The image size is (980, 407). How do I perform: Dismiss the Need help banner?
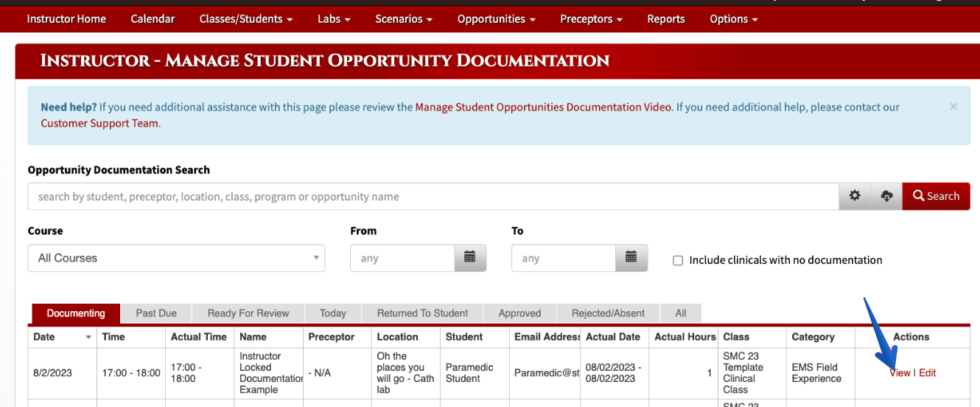(953, 107)
